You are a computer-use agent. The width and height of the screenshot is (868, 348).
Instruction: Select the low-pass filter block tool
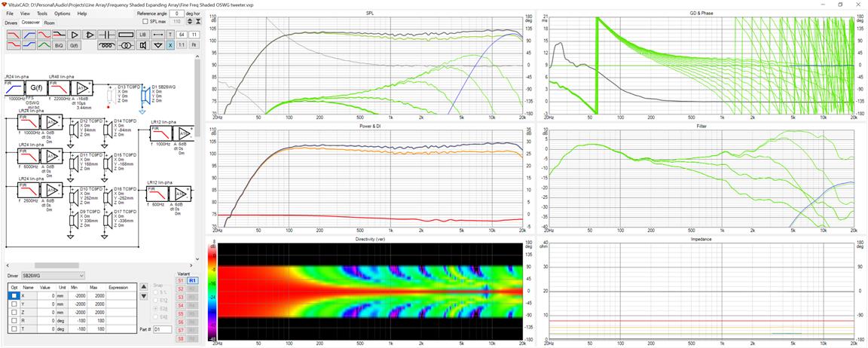[14, 35]
